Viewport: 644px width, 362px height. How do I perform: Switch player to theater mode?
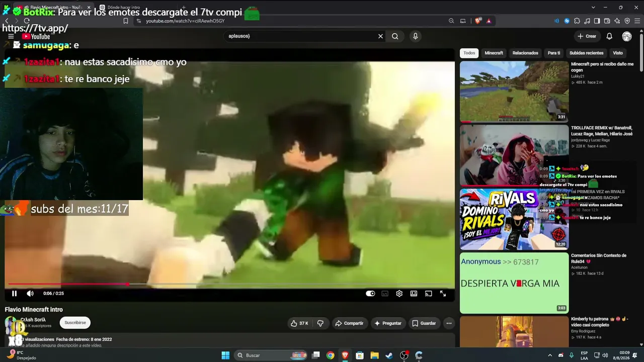(x=414, y=294)
